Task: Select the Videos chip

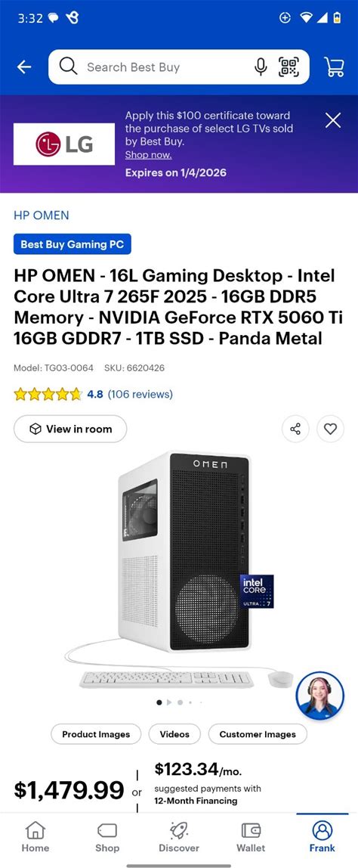Action: pos(174,734)
